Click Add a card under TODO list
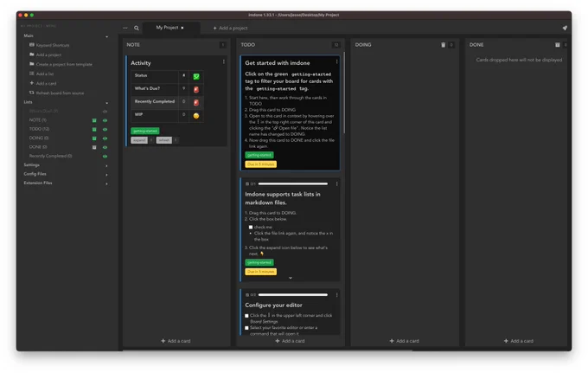The image size is (588, 373). click(x=290, y=341)
